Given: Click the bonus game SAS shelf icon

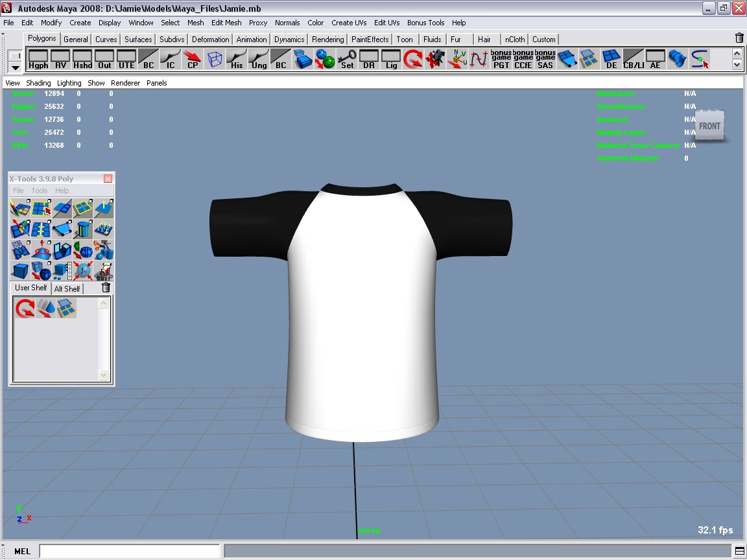Looking at the screenshot, I should coord(545,60).
